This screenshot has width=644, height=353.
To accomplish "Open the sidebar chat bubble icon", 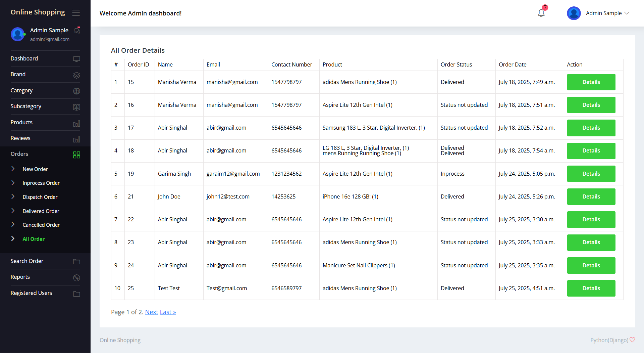I will 77,31.
